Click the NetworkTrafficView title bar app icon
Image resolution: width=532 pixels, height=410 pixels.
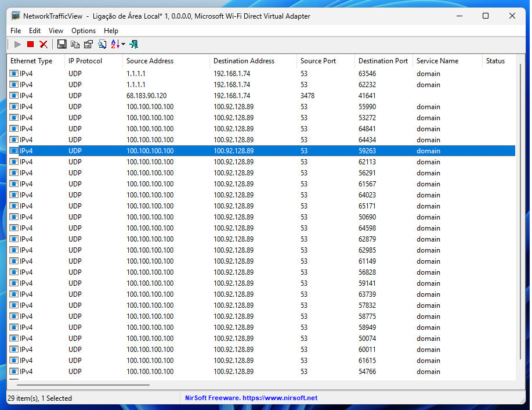15,16
